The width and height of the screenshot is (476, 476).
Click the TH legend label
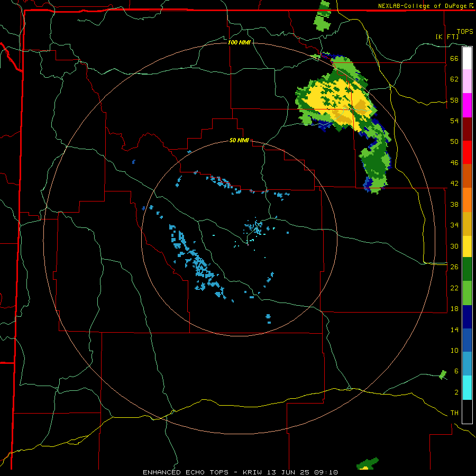click(454, 413)
